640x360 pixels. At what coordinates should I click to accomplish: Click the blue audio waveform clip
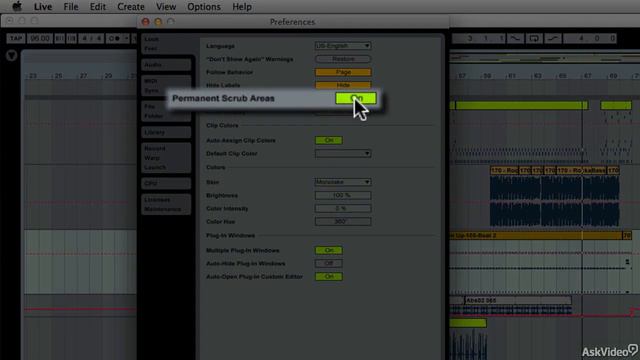(x=555, y=201)
